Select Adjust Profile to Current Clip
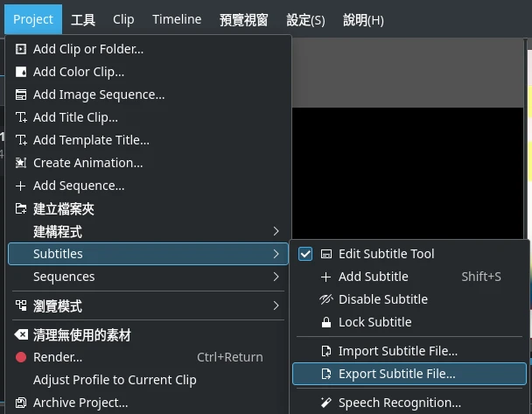 [x=115, y=380]
